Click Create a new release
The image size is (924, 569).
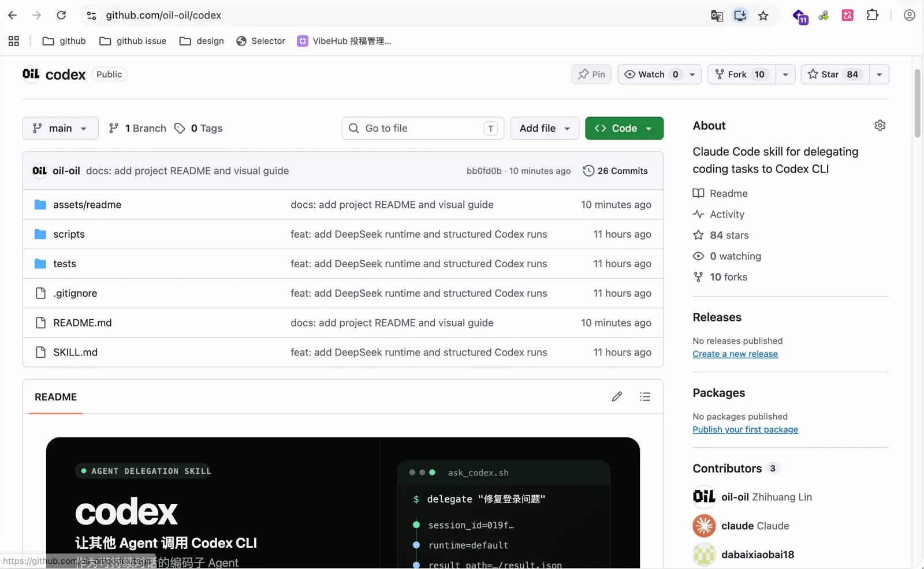coord(735,354)
